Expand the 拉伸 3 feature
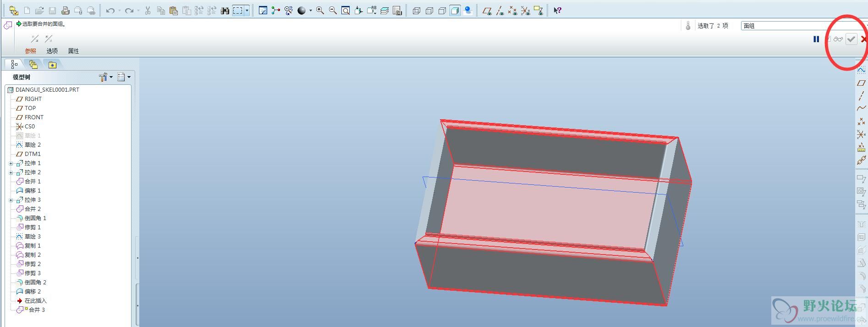 [11, 200]
